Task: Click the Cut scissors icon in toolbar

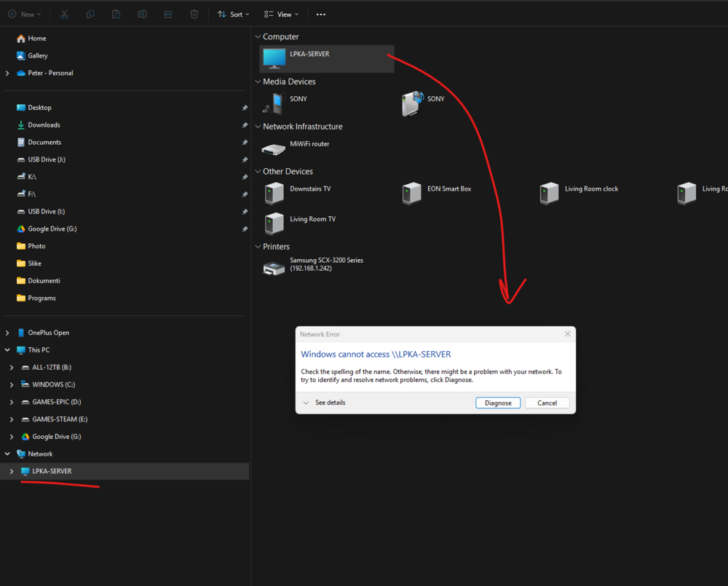Action: 65,15
